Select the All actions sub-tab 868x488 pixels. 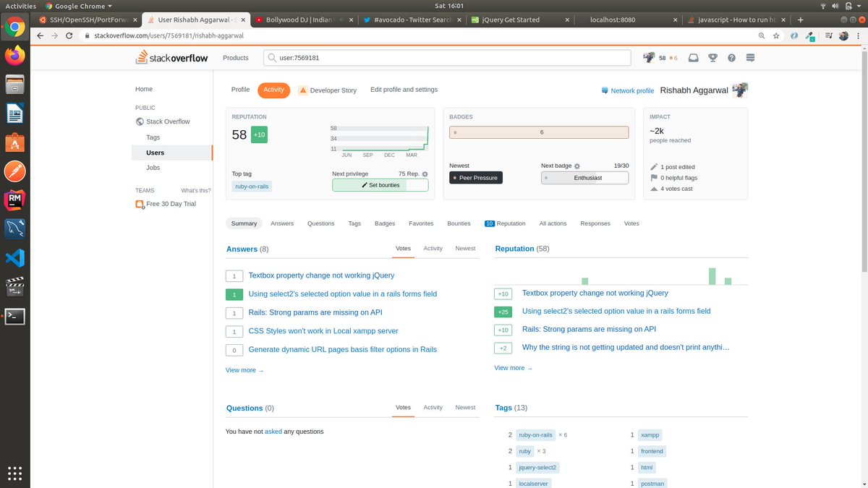553,223
